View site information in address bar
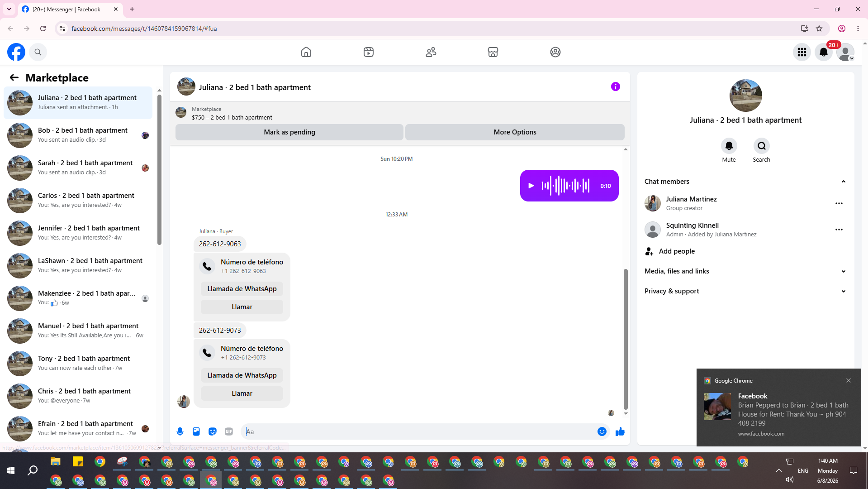 (x=62, y=29)
